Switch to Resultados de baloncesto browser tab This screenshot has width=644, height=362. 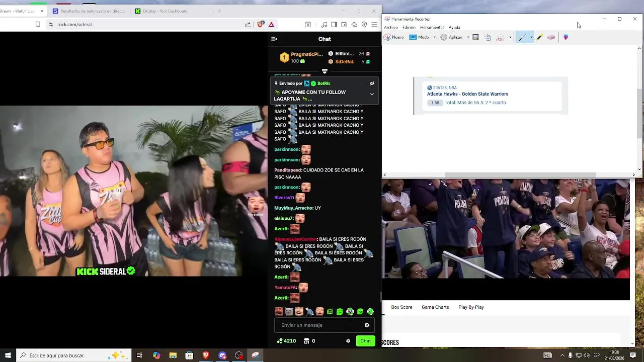pyautogui.click(x=89, y=11)
